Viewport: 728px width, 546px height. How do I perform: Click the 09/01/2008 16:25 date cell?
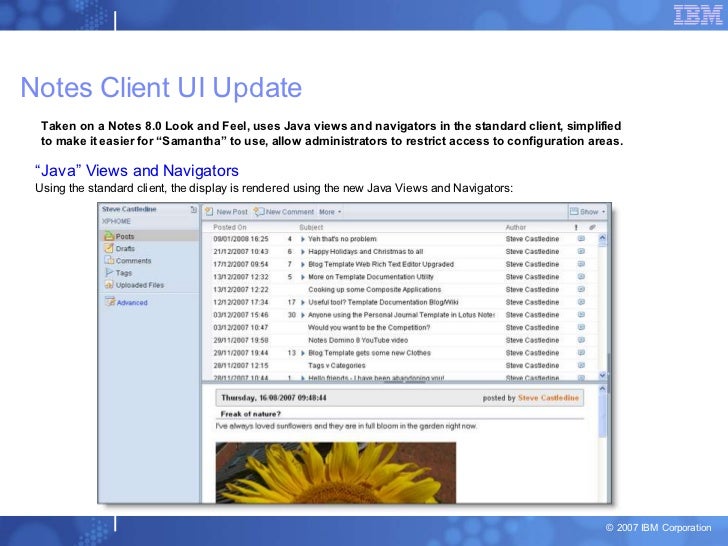click(x=240, y=239)
